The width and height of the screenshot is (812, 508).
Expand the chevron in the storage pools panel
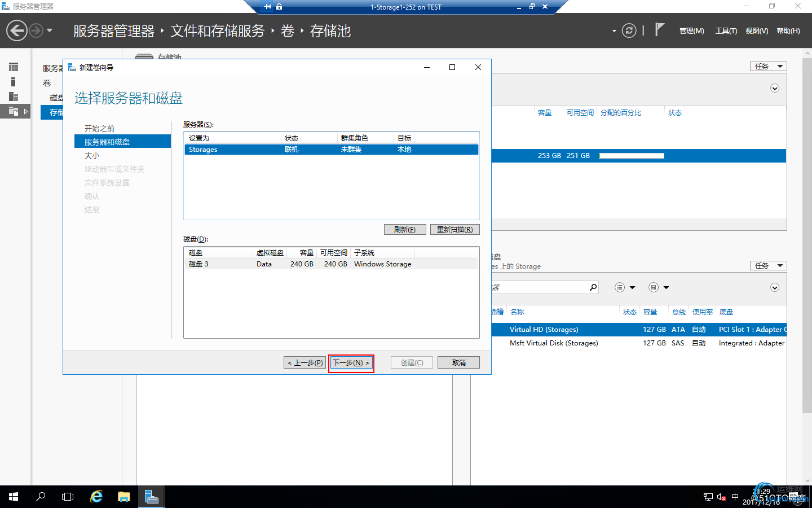click(775, 89)
